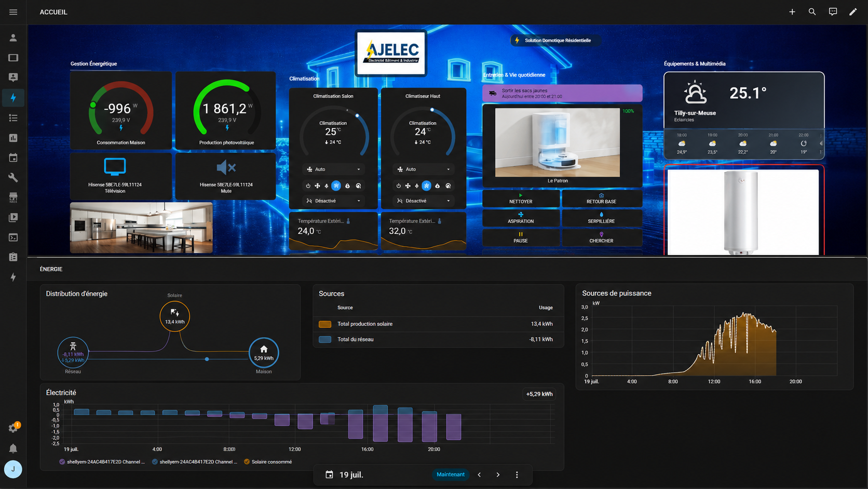Image resolution: width=868 pixels, height=489 pixels.
Task: Select fan-only mode on Climatisation Salon
Action: click(317, 186)
